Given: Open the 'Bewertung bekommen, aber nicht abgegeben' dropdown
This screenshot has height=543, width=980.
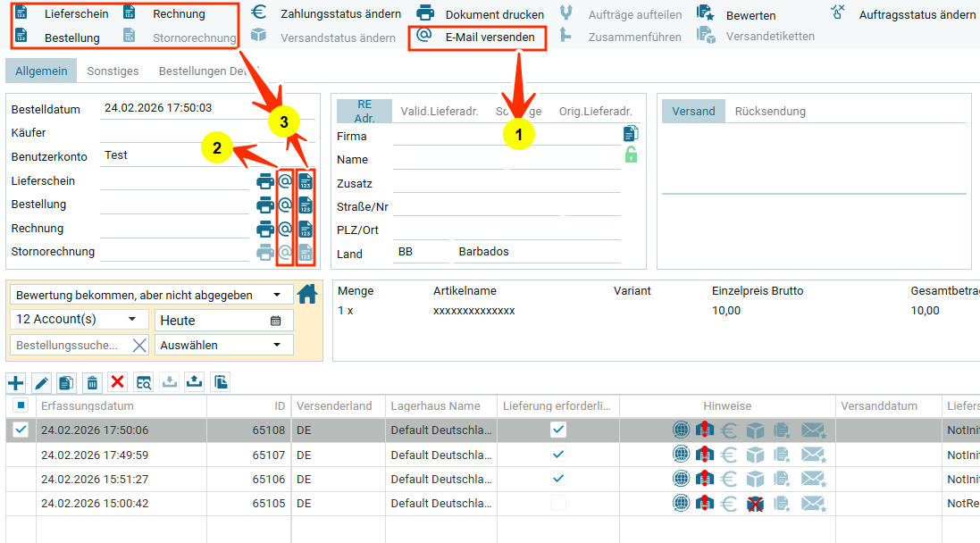Looking at the screenshot, I should [150, 295].
